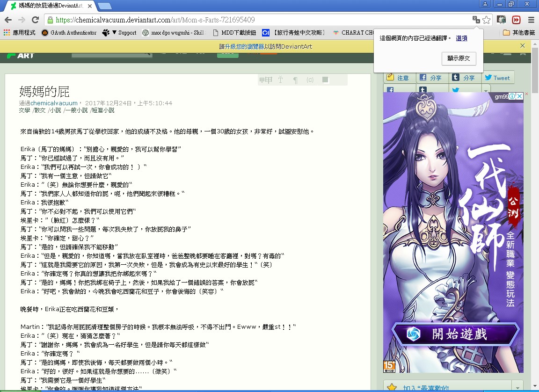Open the Google Translate icon in address bar

coord(476,20)
